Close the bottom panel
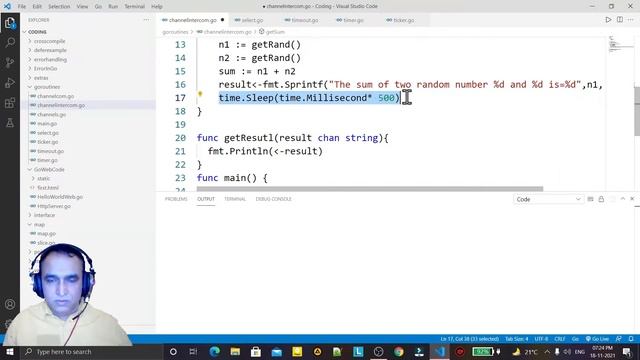The height and width of the screenshot is (360, 640). point(632,199)
